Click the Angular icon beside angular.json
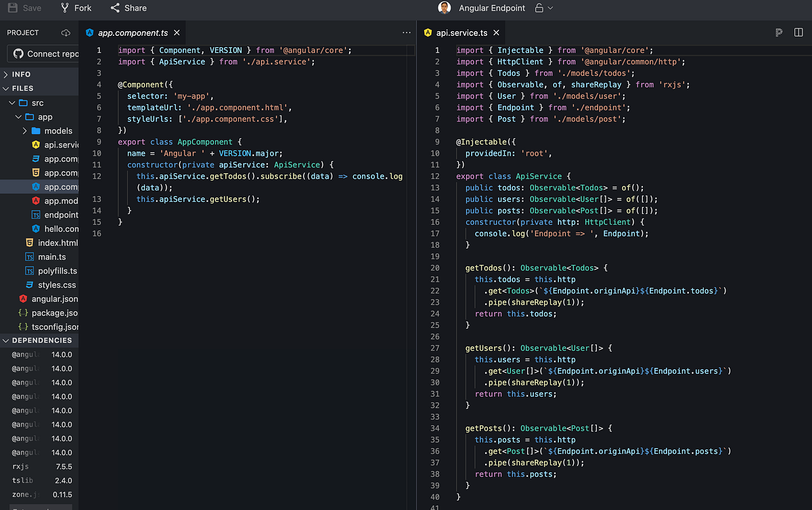The height and width of the screenshot is (510, 812). pyautogui.click(x=23, y=299)
